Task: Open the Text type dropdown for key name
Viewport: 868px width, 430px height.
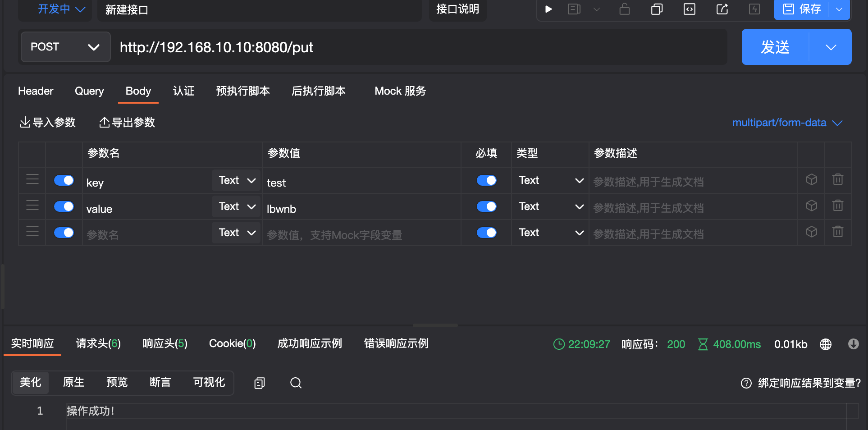Action: (x=237, y=180)
